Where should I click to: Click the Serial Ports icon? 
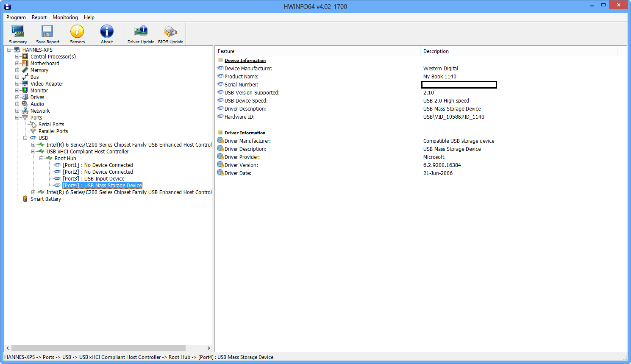33,124
